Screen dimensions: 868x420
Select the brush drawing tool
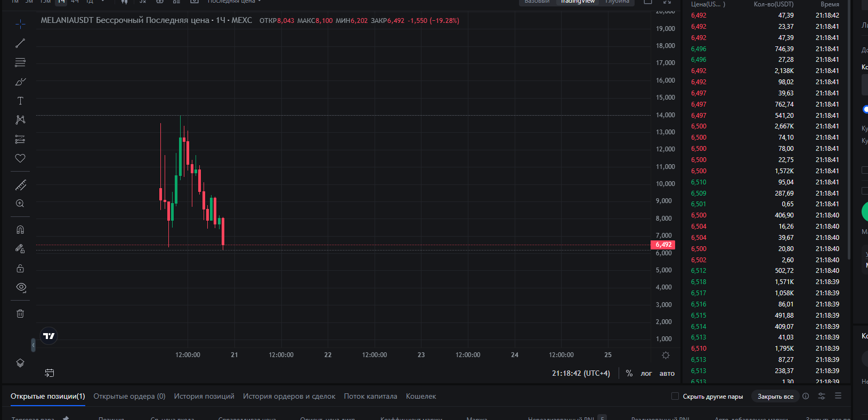[20, 82]
